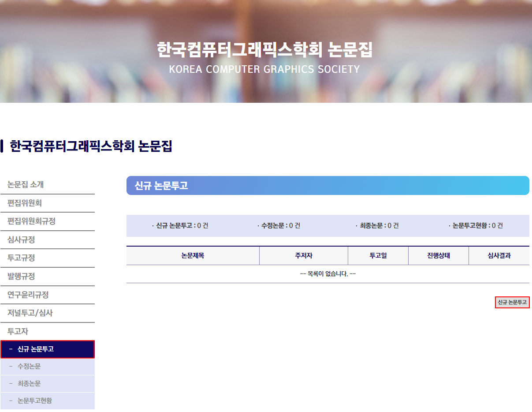Open 투고규정 sidebar item
The height and width of the screenshot is (412, 532).
(47, 258)
